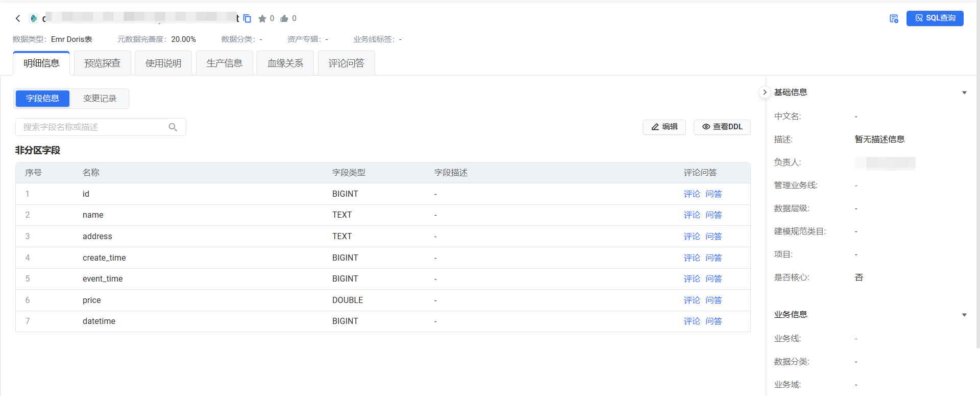Click the 编辑 edit button
980x396 pixels.
pos(664,127)
